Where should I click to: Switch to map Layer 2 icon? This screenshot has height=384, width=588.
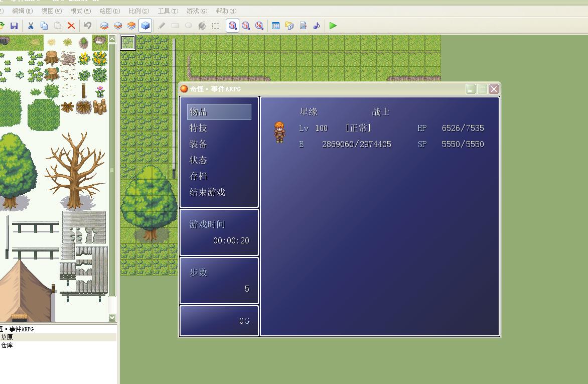coord(118,26)
